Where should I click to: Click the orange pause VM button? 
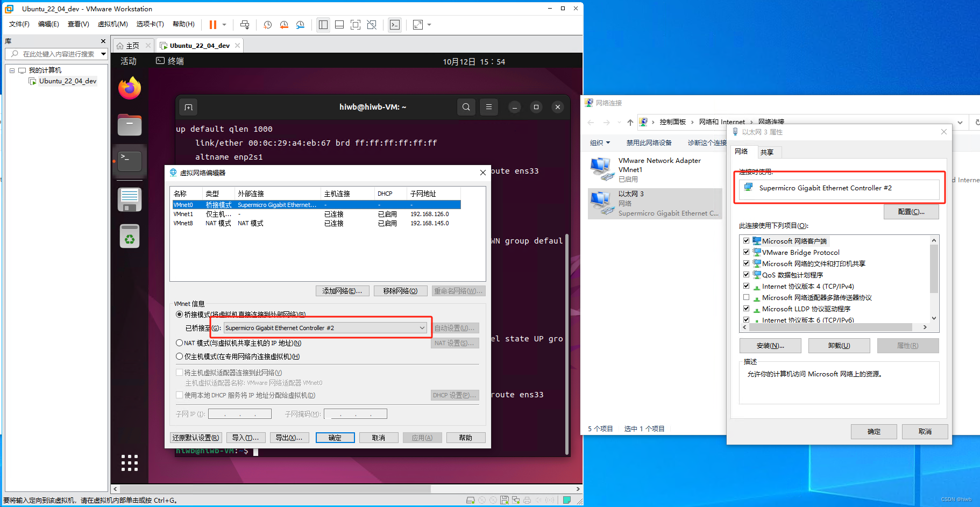213,25
